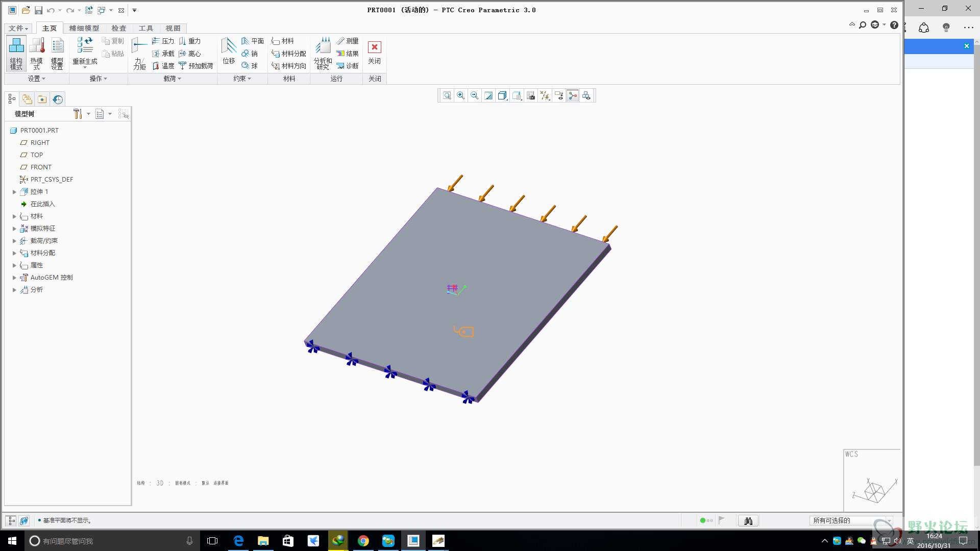This screenshot has width=980, height=551.
Task: Click the zoom in icon
Action: click(x=461, y=95)
